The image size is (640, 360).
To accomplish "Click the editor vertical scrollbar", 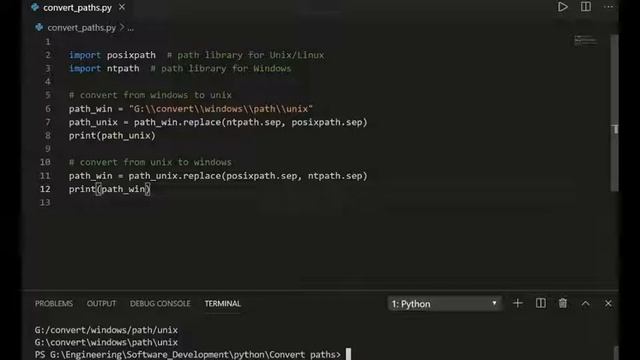I will pos(615,113).
